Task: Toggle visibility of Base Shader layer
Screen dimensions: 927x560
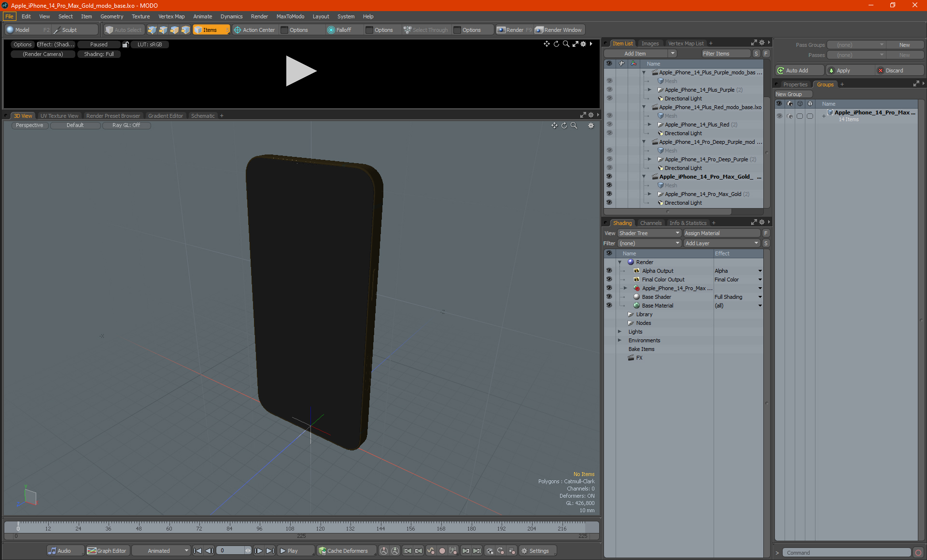Action: click(x=609, y=297)
